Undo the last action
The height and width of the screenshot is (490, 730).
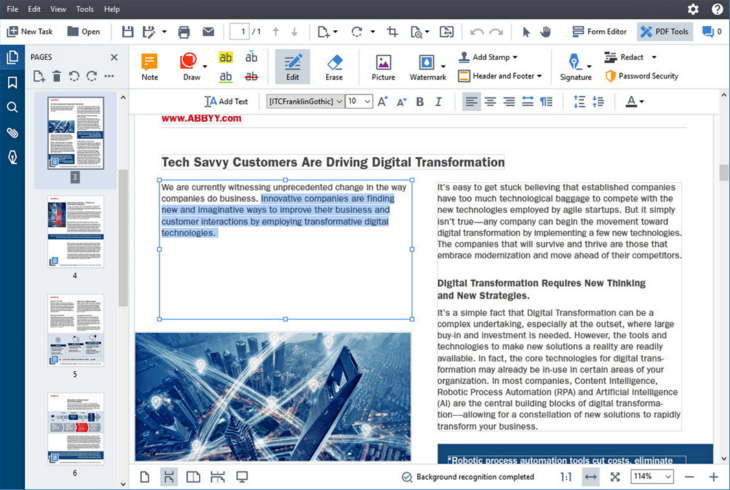tap(477, 32)
